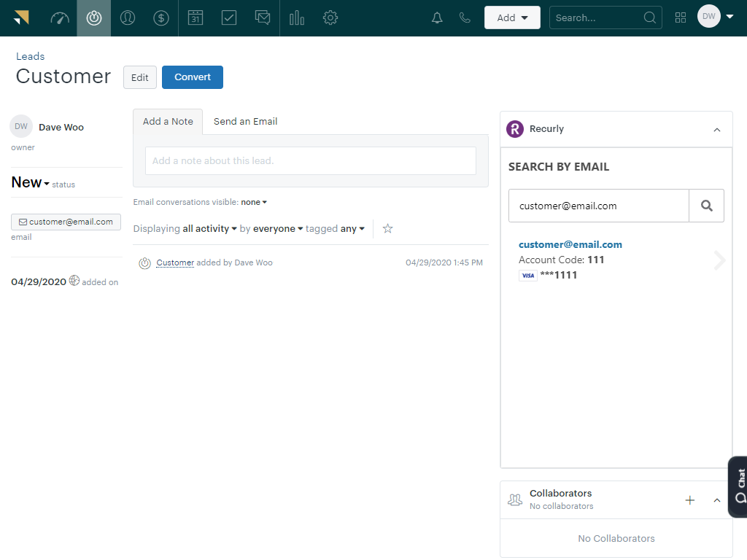Image resolution: width=747 pixels, height=560 pixels.
Task: Collapse the Recurly panel
Action: [x=717, y=130]
